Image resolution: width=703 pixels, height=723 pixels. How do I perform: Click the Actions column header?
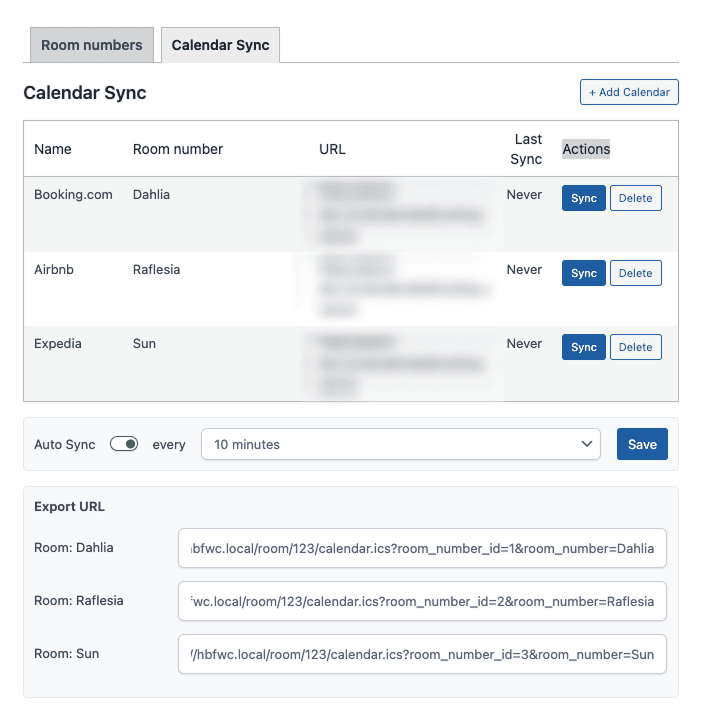586,149
